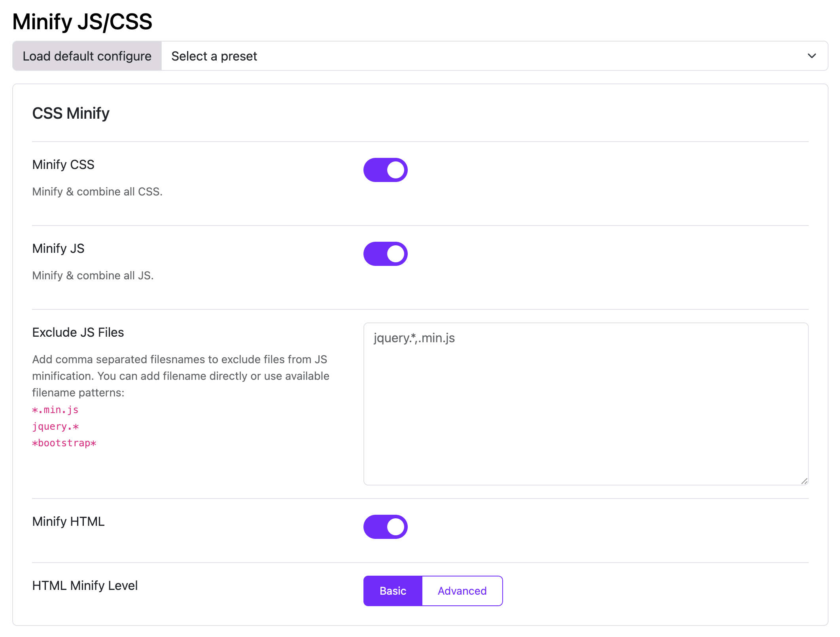Turn off the Minify HTML toggle
Image resolution: width=840 pixels, height=637 pixels.
tap(385, 527)
